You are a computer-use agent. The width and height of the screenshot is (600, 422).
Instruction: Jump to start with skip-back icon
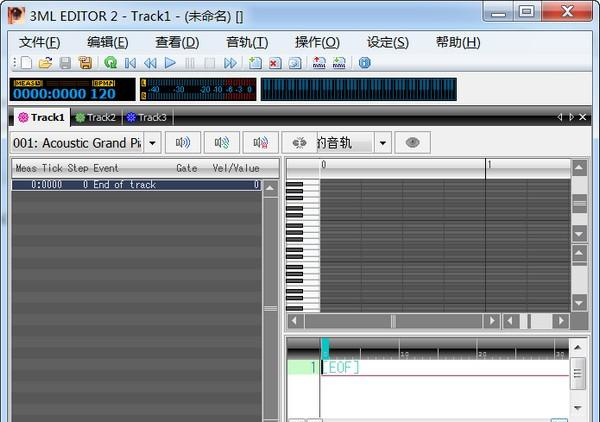[x=130, y=62]
